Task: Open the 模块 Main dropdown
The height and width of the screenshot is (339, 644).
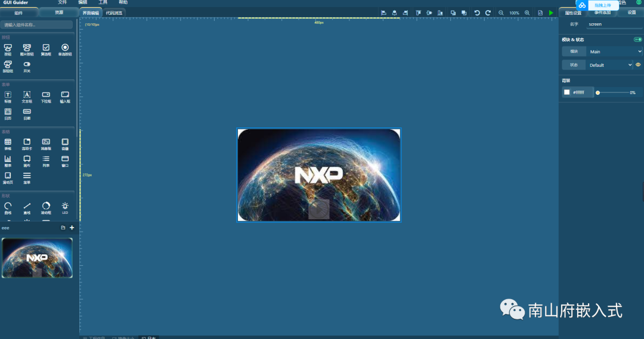Action: (x=614, y=51)
